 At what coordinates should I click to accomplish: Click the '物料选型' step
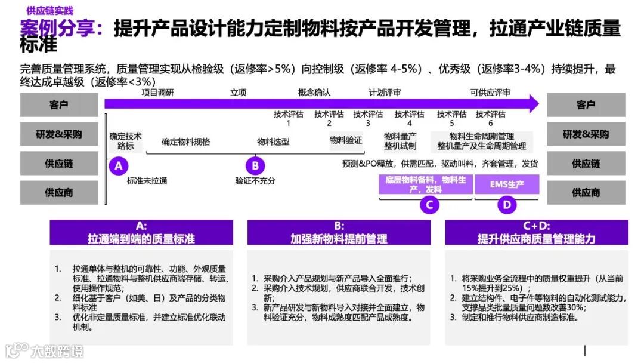pyautogui.click(x=273, y=142)
